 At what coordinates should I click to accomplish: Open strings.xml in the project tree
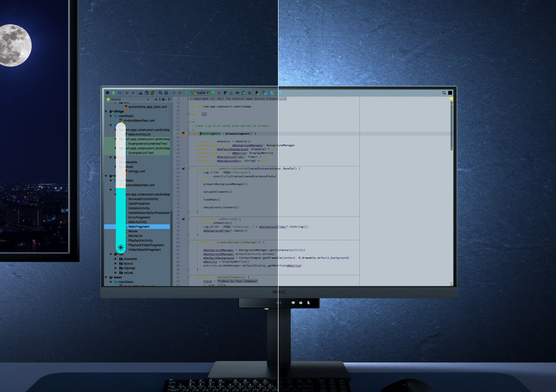click(x=137, y=171)
